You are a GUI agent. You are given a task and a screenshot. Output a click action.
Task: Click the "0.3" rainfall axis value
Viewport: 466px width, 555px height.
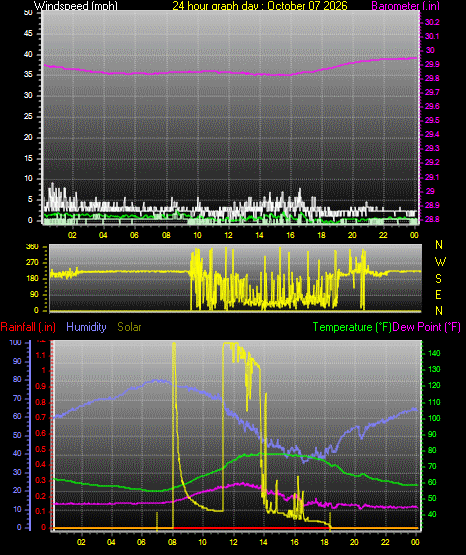coord(41,481)
